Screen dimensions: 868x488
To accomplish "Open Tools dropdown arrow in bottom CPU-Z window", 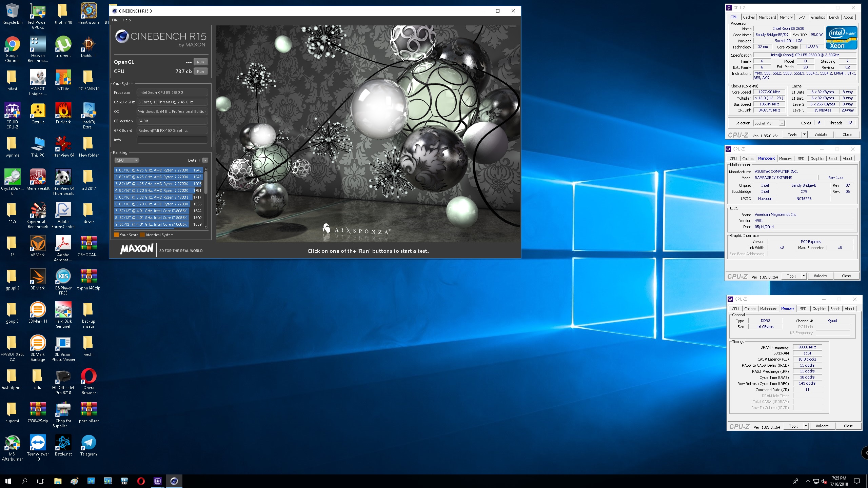I will (805, 426).
